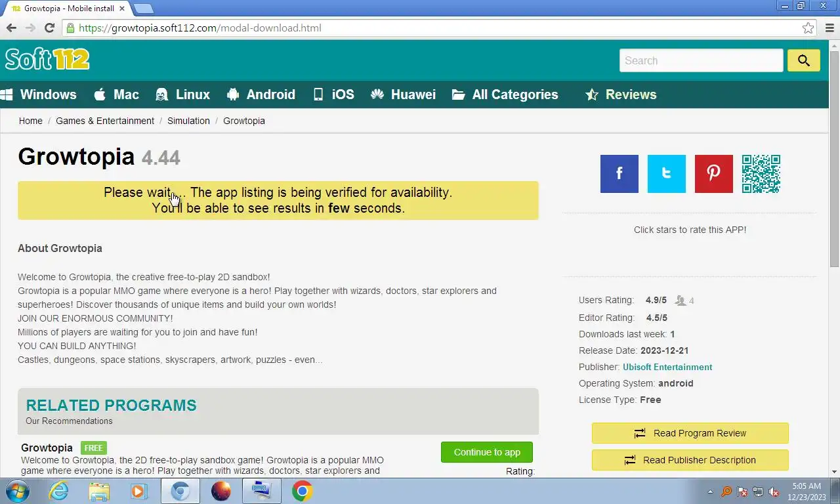Click Read Publisher Description button
This screenshot has height=504, width=840.
pos(690,460)
